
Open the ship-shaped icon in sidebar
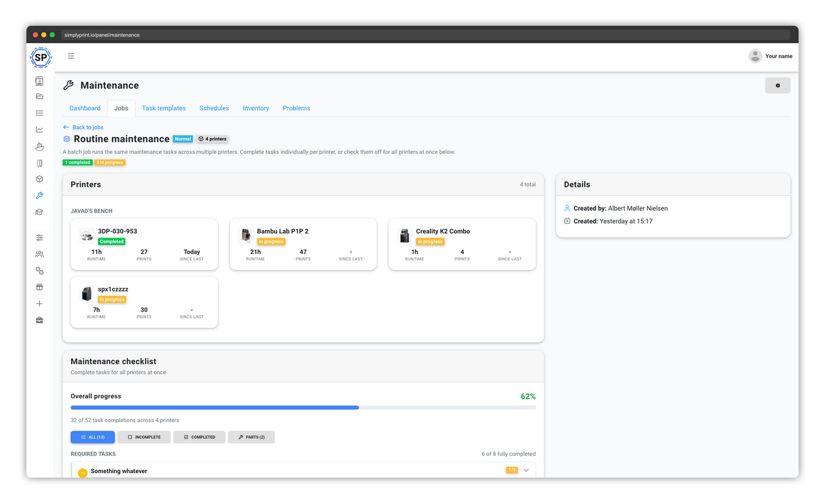pyautogui.click(x=39, y=146)
